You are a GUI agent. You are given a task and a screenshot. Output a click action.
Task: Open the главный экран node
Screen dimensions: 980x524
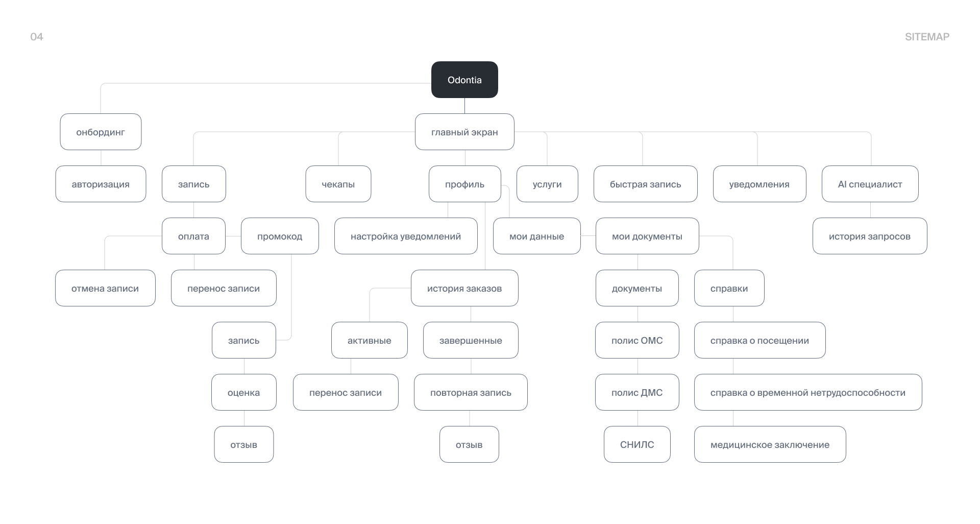[x=464, y=132]
